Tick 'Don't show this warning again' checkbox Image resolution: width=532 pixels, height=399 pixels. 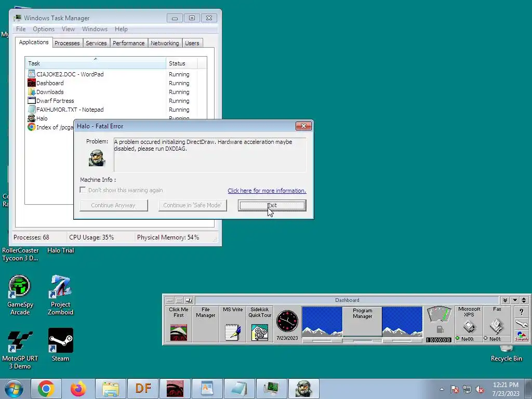coord(83,190)
